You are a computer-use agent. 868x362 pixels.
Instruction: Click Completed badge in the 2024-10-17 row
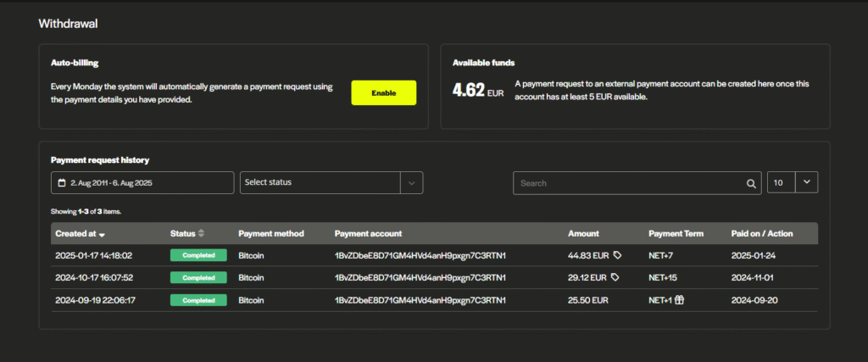[198, 277]
